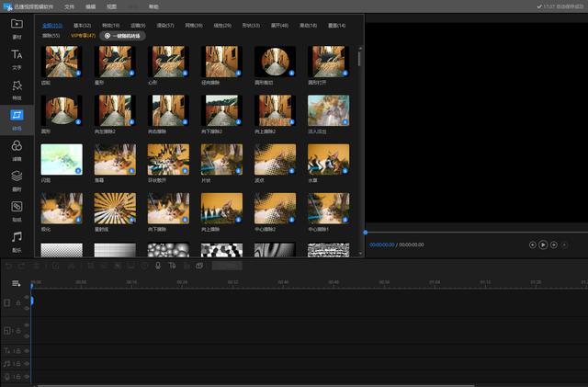Click the one-key random transition button
This screenshot has width=588, height=387.
(122, 36)
